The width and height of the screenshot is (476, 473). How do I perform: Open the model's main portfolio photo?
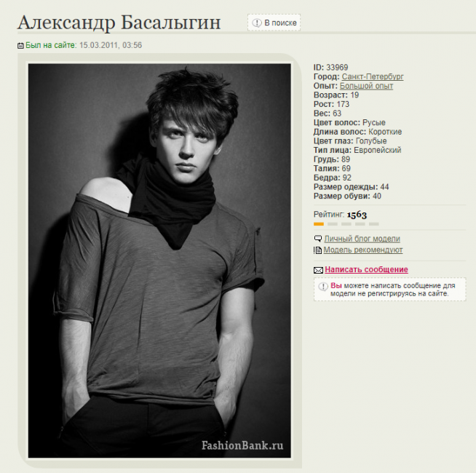click(x=159, y=261)
